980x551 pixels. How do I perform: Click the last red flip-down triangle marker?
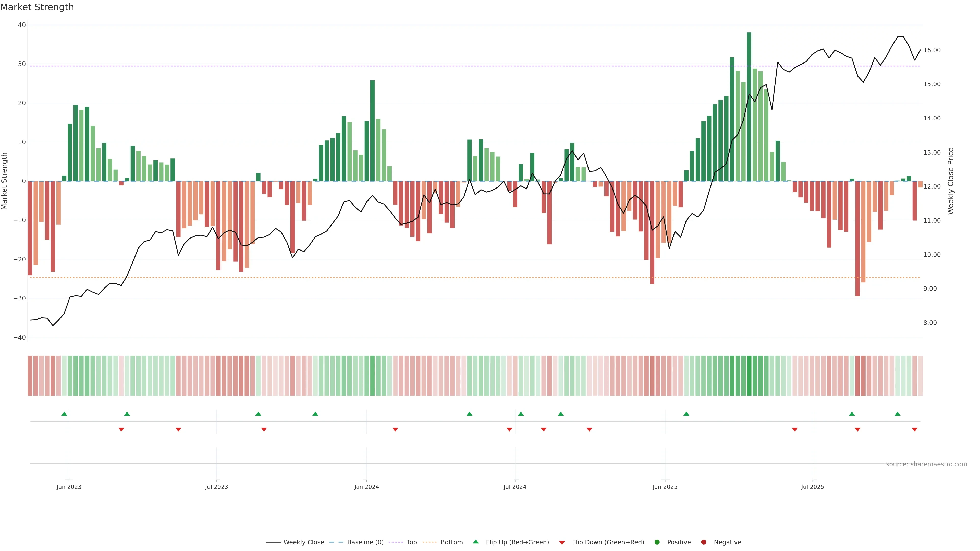(x=915, y=429)
